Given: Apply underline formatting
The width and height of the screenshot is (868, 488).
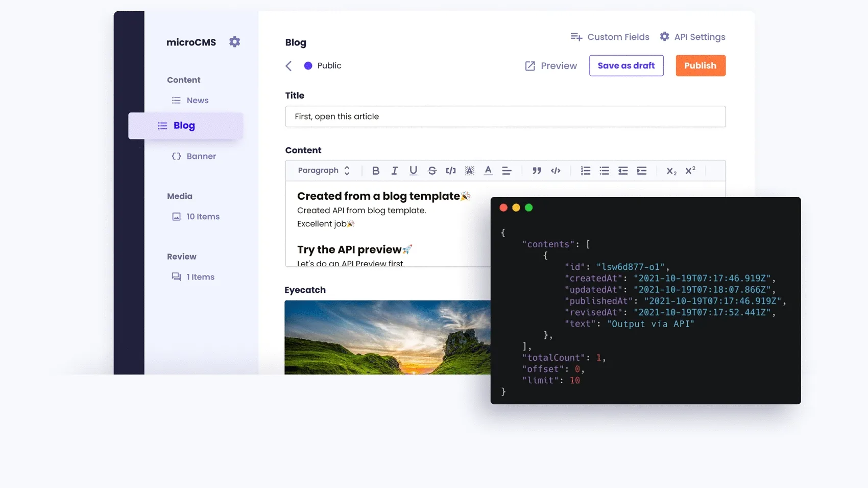Looking at the screenshot, I should pos(413,171).
